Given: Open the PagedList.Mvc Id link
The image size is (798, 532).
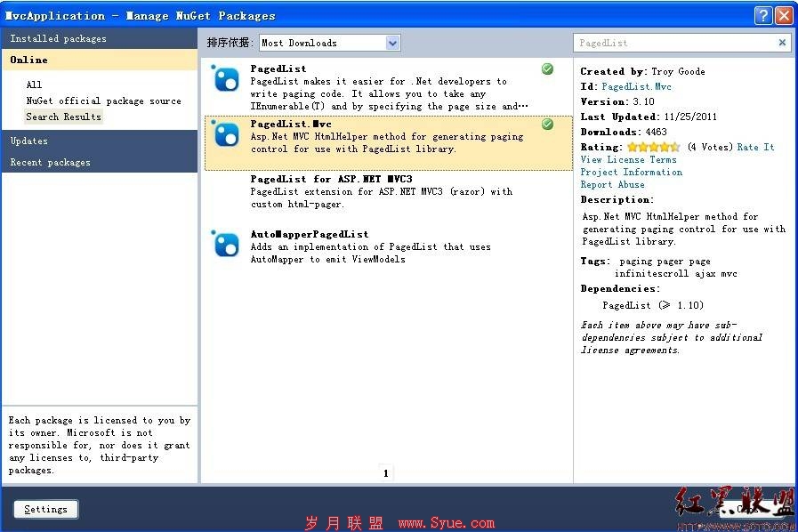Looking at the screenshot, I should 636,86.
